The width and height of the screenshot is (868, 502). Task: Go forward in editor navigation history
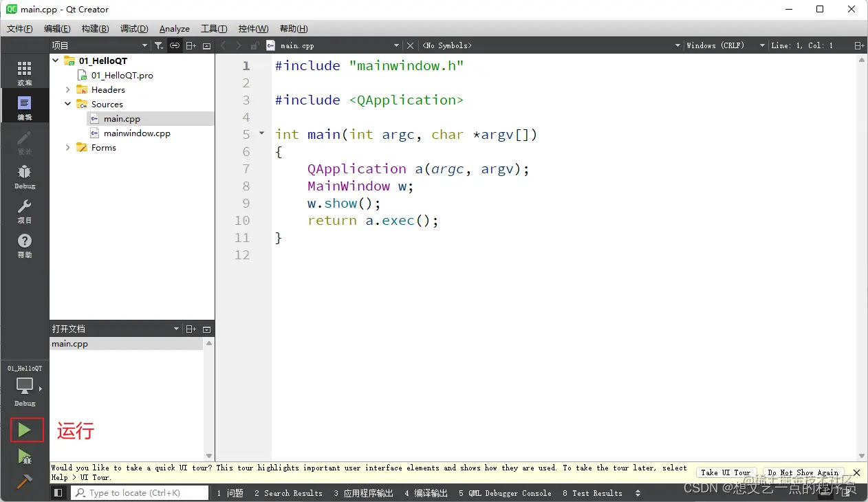point(238,45)
